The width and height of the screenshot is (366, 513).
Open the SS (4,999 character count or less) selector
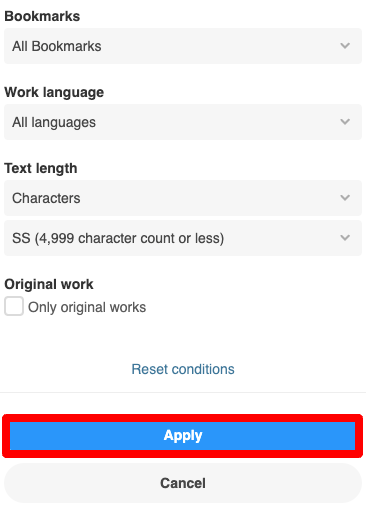pyautogui.click(x=183, y=238)
